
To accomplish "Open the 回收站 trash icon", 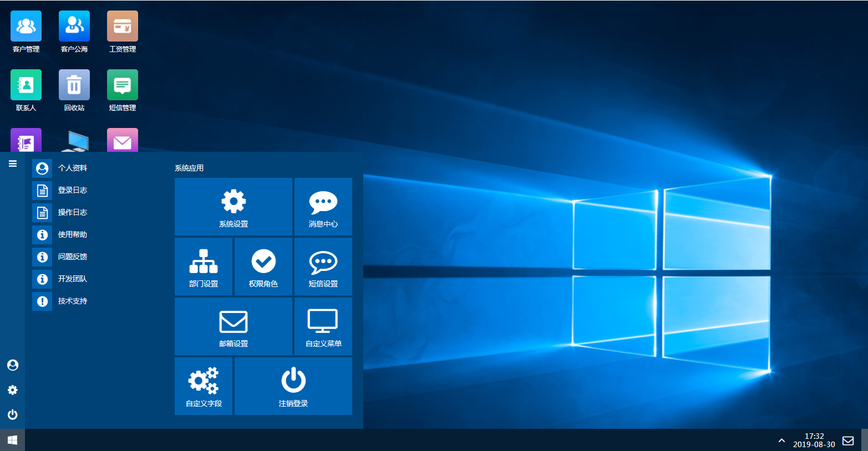I will pos(74,90).
